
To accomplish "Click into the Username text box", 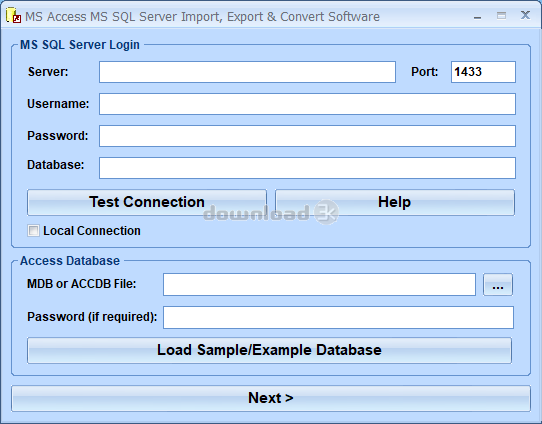I will coord(307,104).
